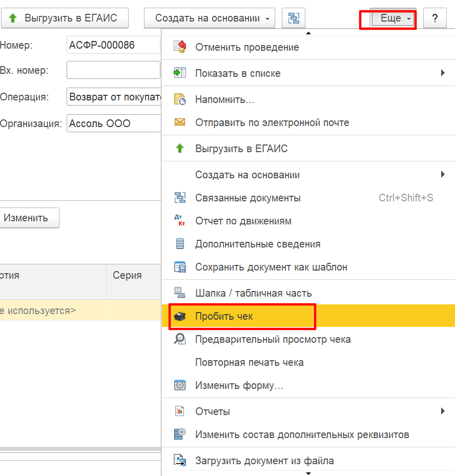Click the '…е используется>' table cell
Image resolution: width=455 pixels, height=476 pixels.
(x=53, y=311)
